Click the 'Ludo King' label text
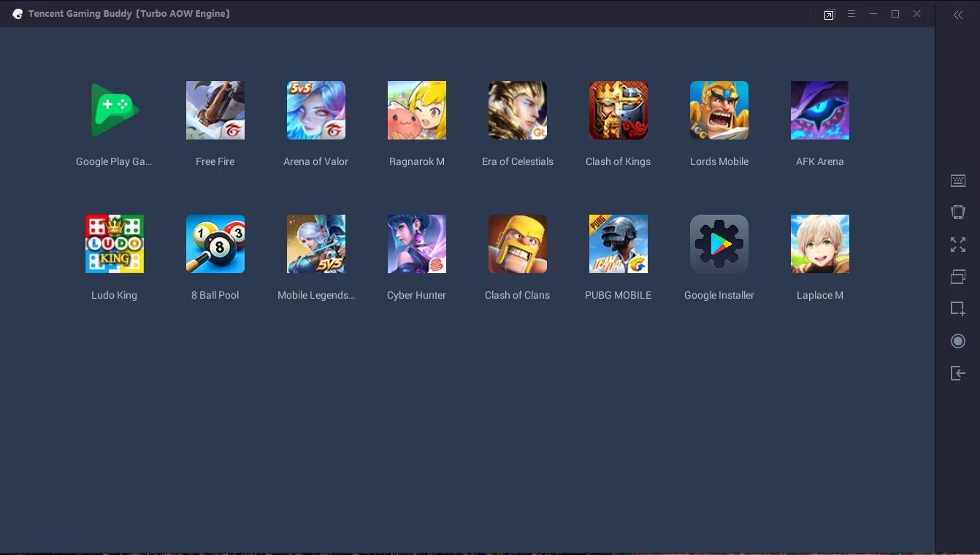980x555 pixels. pyautogui.click(x=115, y=295)
